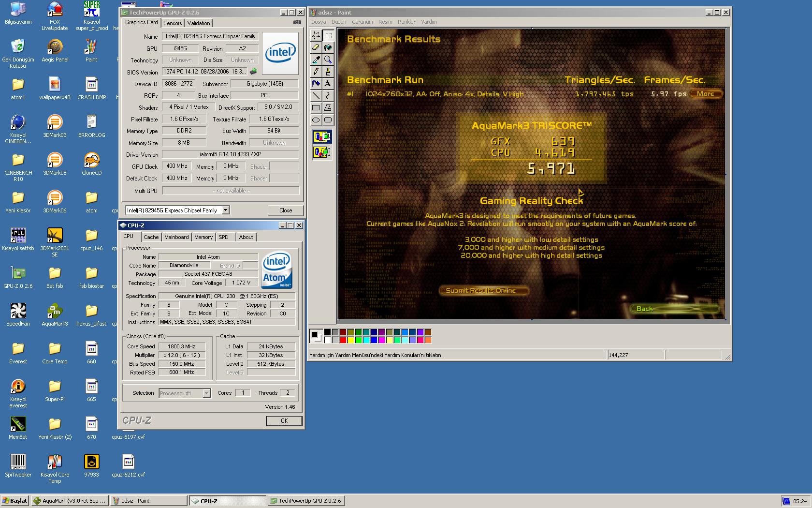The image size is (812, 508).
Task: Open the Resim menu in Paint
Action: (x=385, y=22)
